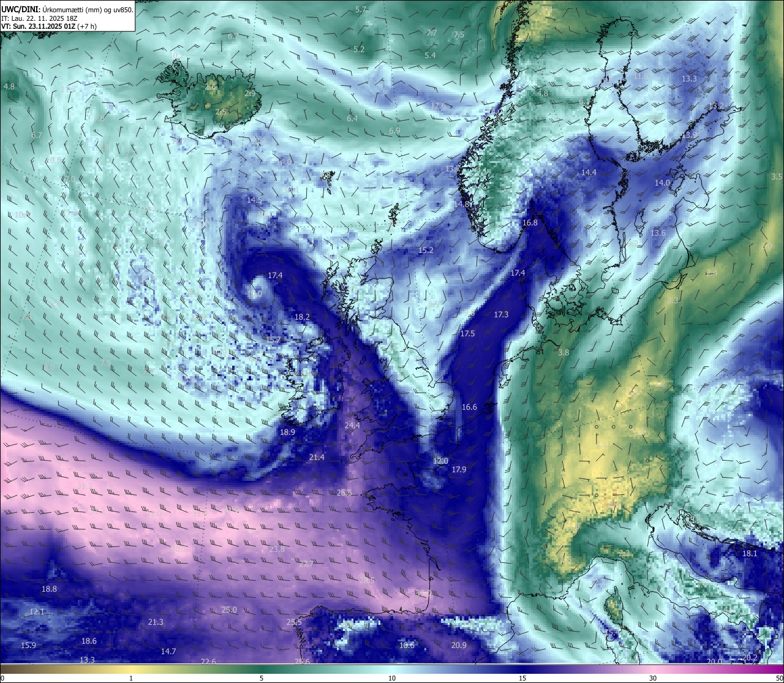
Task: Click the color scale tick label '15'
Action: pos(522,678)
